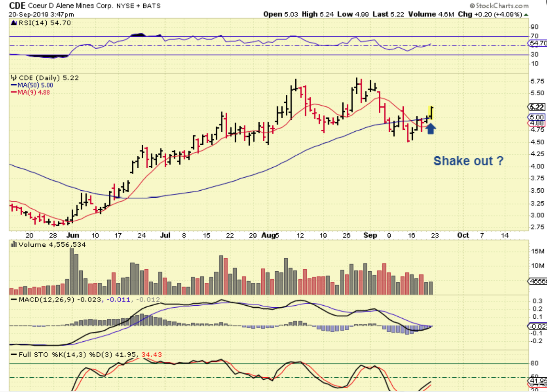The height and width of the screenshot is (392, 547).
Task: Click the 5.75 level on the price axis
Action: pyautogui.click(x=537, y=81)
